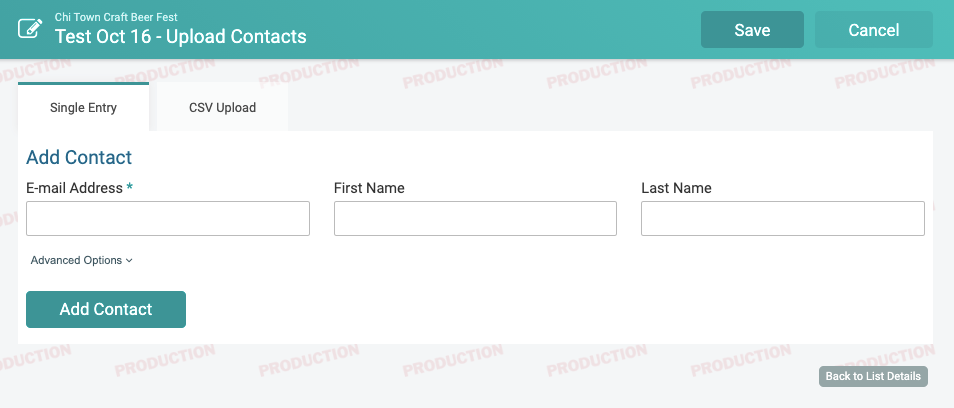The image size is (954, 408).
Task: Switch to the Single Entry tab
Action: coord(83,107)
